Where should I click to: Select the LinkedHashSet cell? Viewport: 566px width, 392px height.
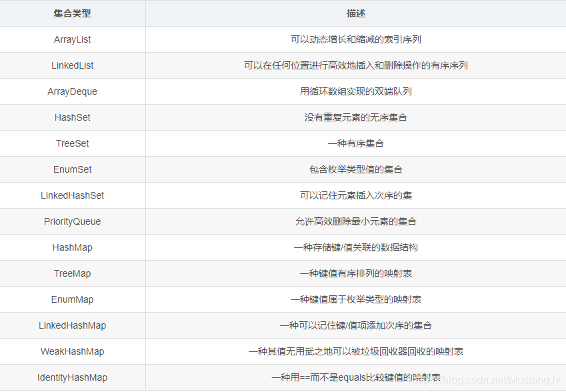tap(72, 195)
